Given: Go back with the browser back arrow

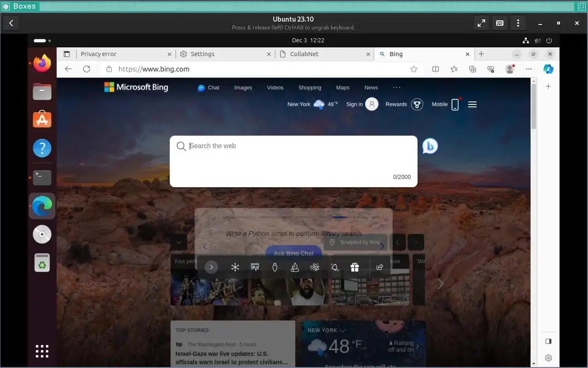Looking at the screenshot, I should coord(68,69).
